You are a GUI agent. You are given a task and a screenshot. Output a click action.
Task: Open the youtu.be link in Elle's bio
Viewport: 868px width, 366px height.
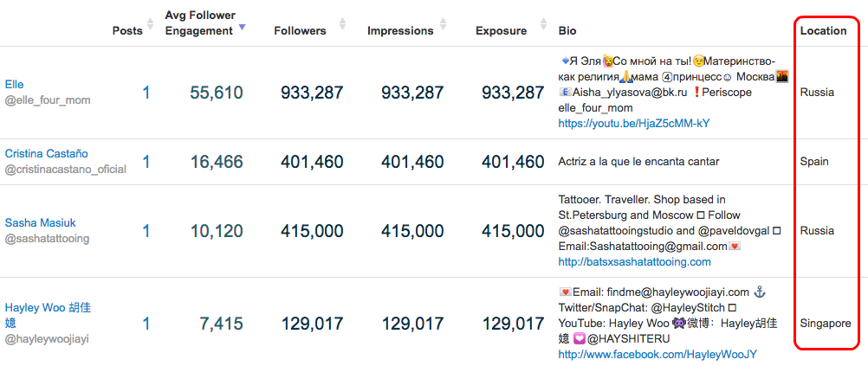pyautogui.click(x=634, y=124)
